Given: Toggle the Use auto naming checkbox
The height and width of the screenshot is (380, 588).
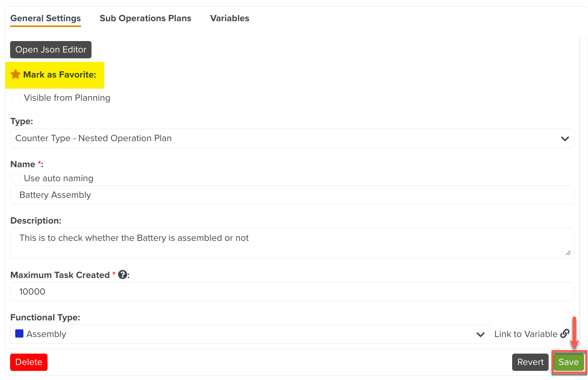Looking at the screenshot, I should point(16,179).
